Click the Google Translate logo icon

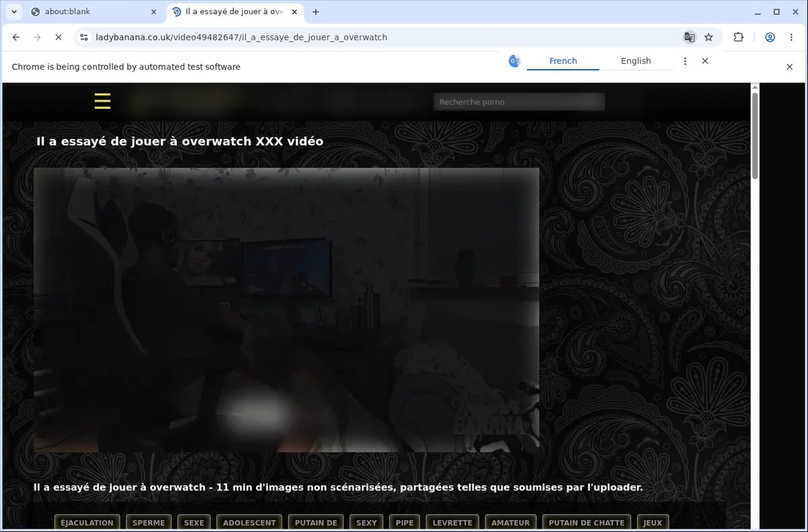click(514, 61)
